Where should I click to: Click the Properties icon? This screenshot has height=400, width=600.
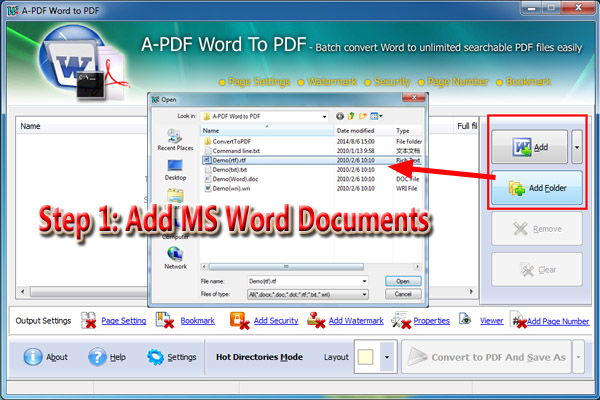point(401,320)
